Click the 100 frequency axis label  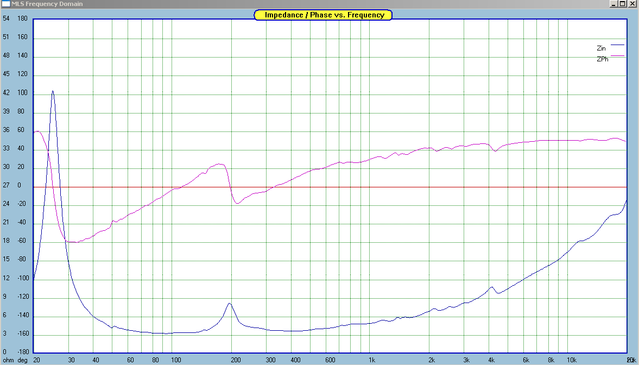tap(176, 360)
